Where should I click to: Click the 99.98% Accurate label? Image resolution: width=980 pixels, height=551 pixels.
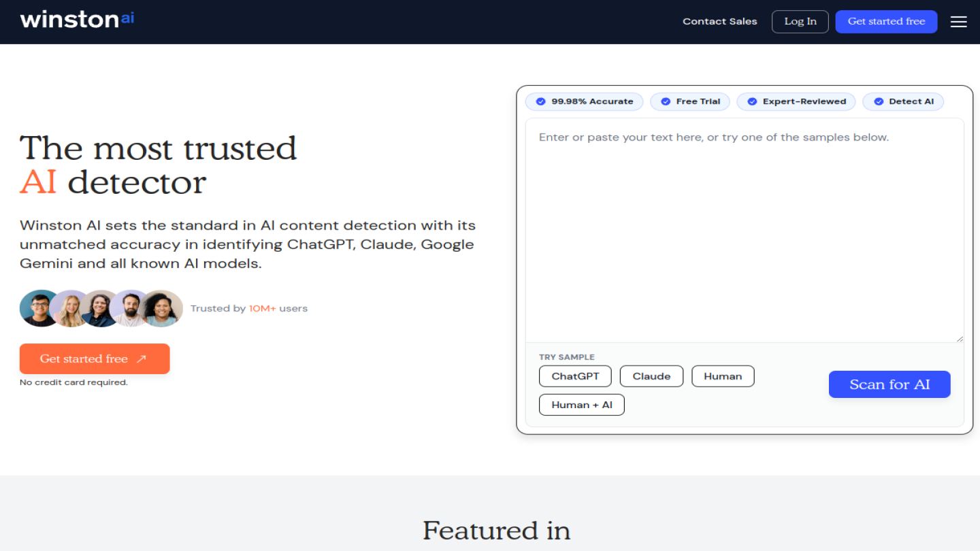point(592,101)
